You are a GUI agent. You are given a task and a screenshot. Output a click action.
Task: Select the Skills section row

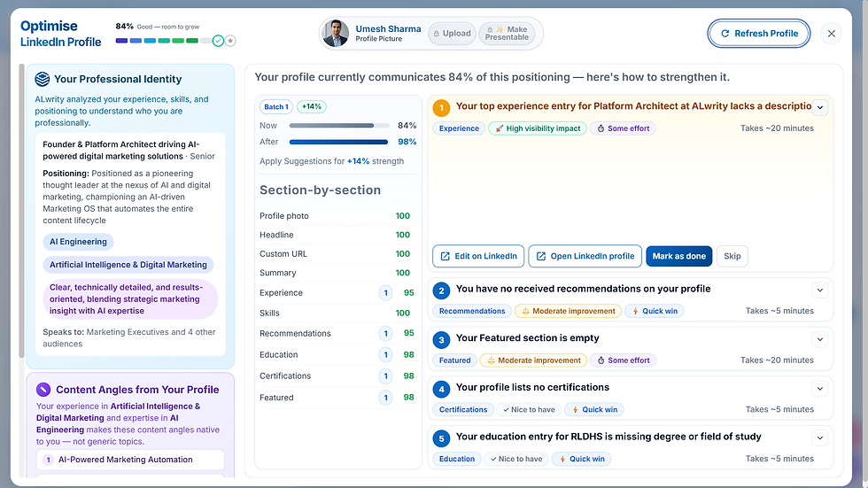coord(337,314)
